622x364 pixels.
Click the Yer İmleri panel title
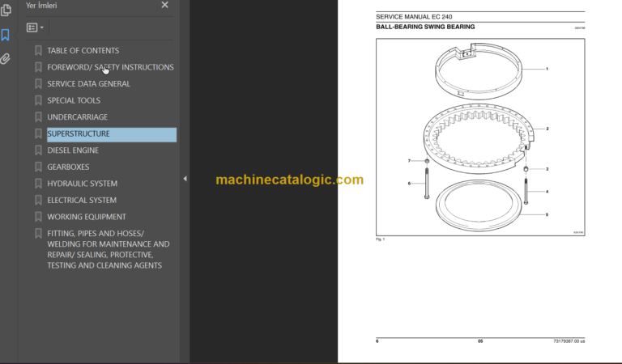(x=41, y=6)
